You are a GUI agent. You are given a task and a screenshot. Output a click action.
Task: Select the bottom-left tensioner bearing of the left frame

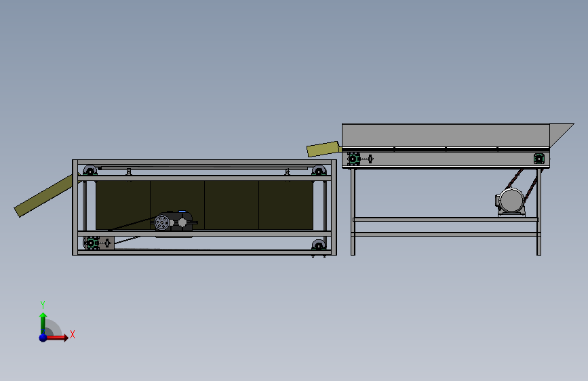(x=91, y=243)
